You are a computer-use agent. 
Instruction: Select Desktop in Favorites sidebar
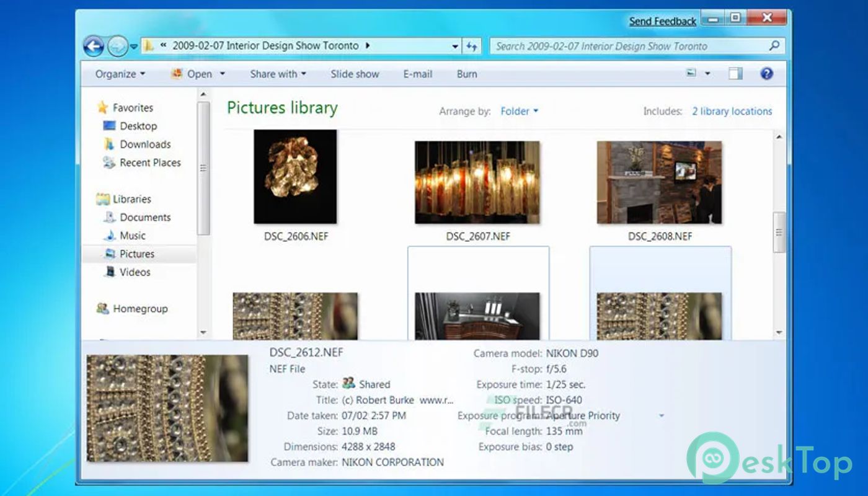[x=138, y=126]
